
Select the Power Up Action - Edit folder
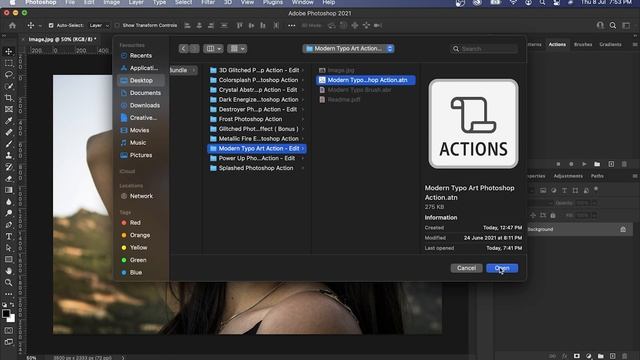(256, 158)
